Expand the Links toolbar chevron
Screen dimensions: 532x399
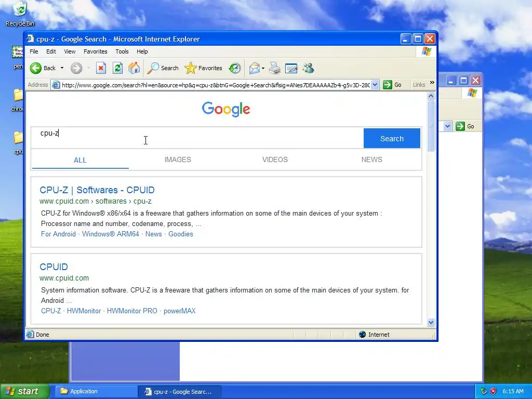tap(432, 83)
